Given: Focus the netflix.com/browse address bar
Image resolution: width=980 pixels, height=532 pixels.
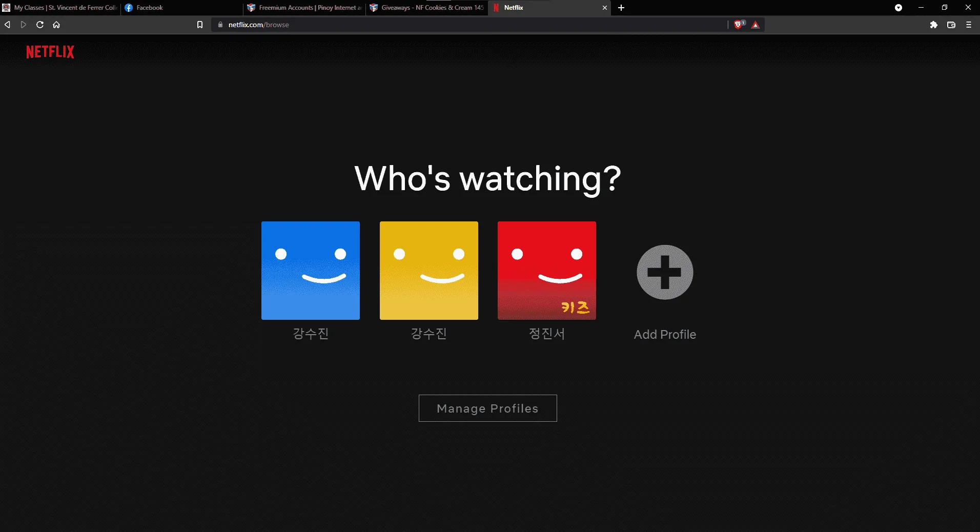Looking at the screenshot, I should click(x=469, y=25).
